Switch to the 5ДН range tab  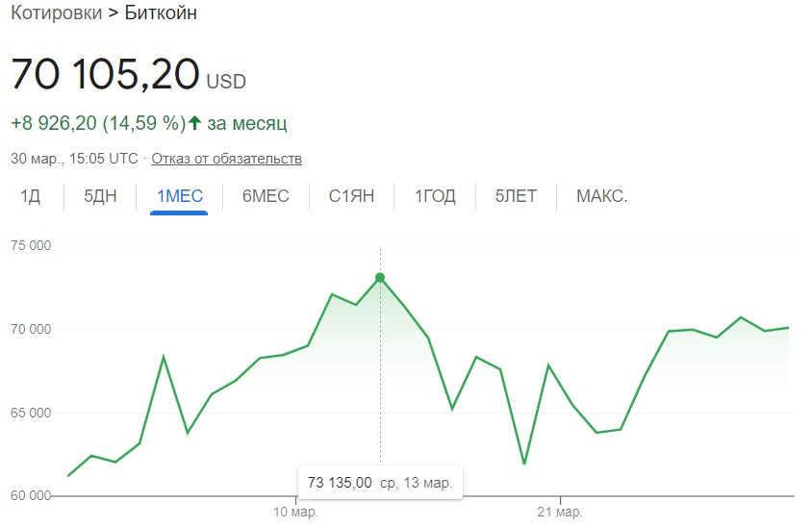coord(100,196)
